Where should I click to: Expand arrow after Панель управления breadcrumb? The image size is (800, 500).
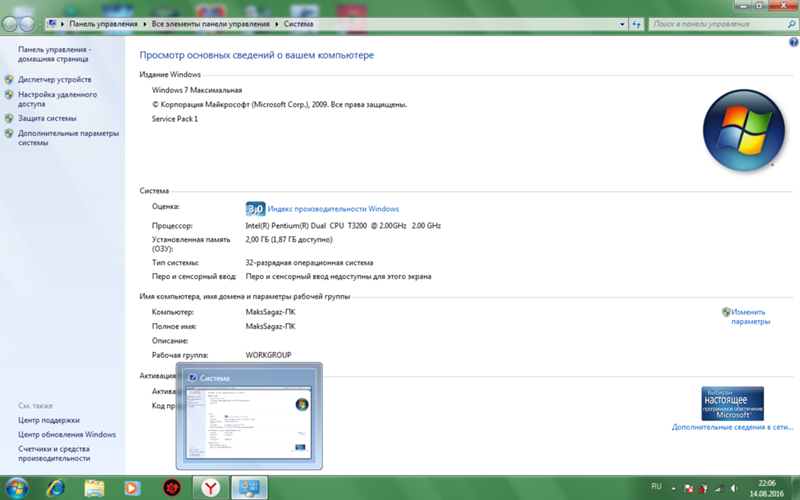point(144,24)
